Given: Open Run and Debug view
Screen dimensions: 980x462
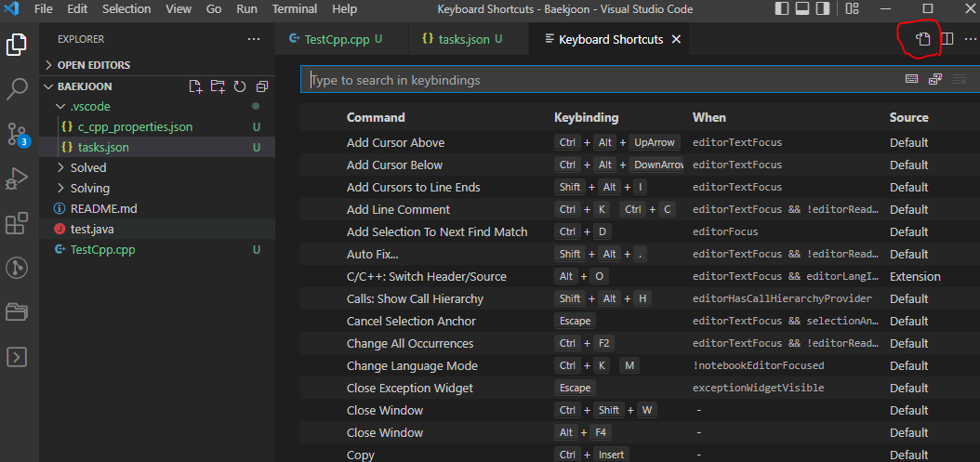Looking at the screenshot, I should 17,178.
